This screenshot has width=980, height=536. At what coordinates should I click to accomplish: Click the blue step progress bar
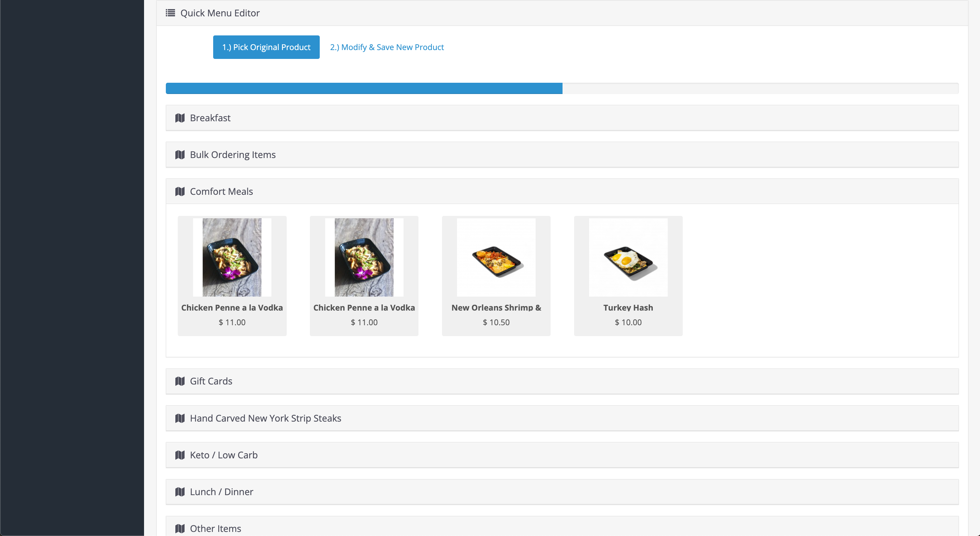click(364, 88)
